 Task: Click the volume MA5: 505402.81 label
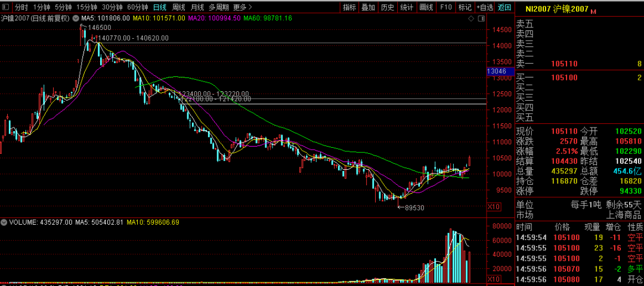98,222
